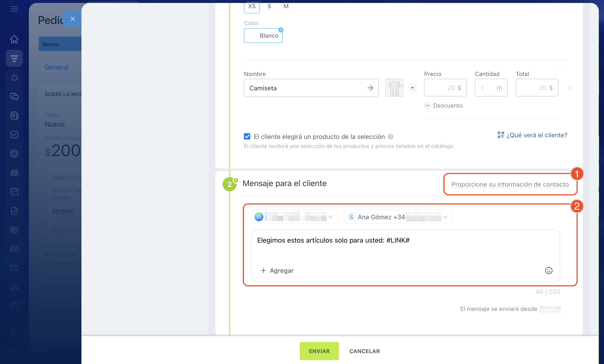Open the calendar icon in left sidebar
604x364 pixels.
point(14,192)
